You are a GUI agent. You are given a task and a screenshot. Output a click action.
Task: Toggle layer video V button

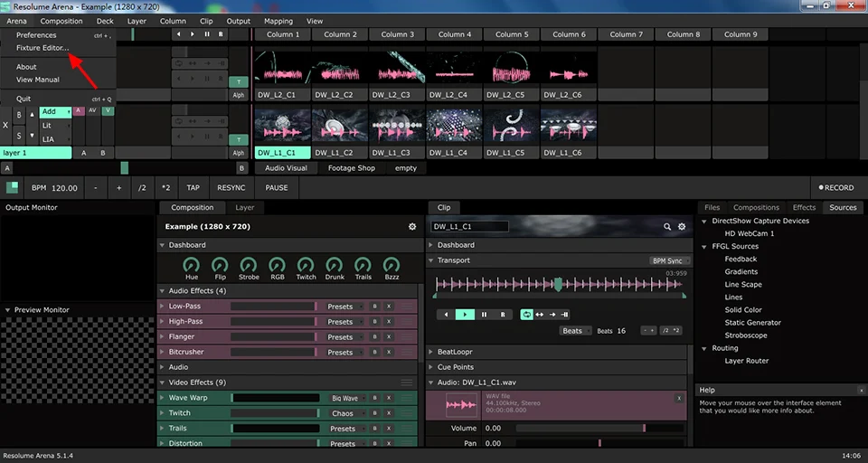(x=108, y=110)
